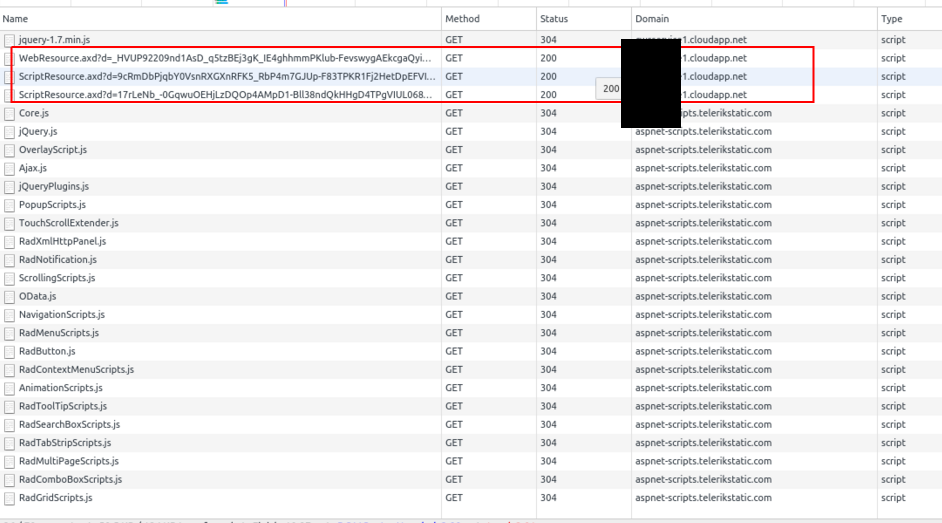Click file icon next to jquery-1.7.min.js

click(x=9, y=40)
